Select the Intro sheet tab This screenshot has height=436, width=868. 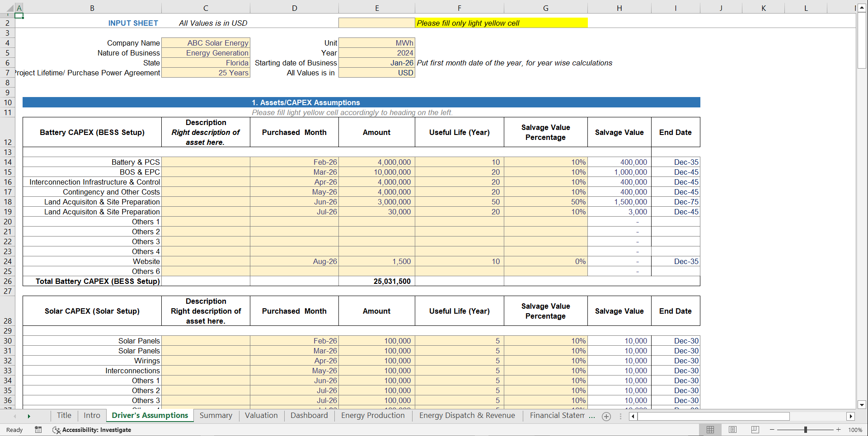(x=92, y=415)
